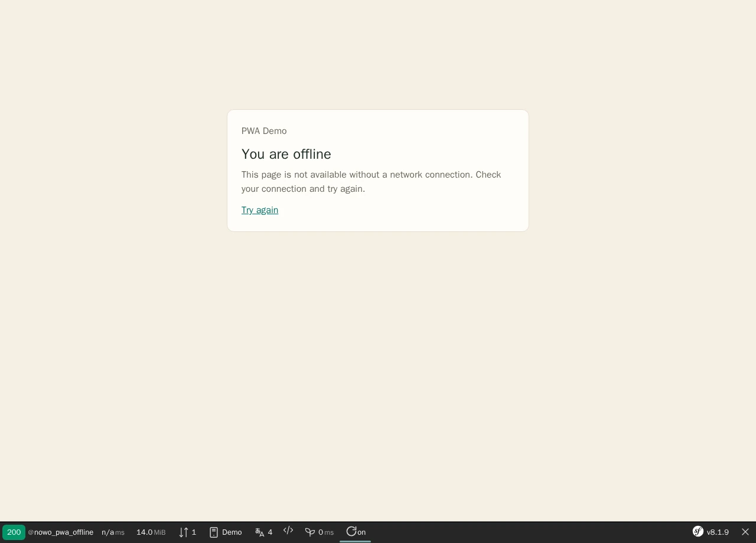Screen dimensions: 756x543
Task: Click the @nowo_pwa_offline route name
Action: [x=61, y=532]
